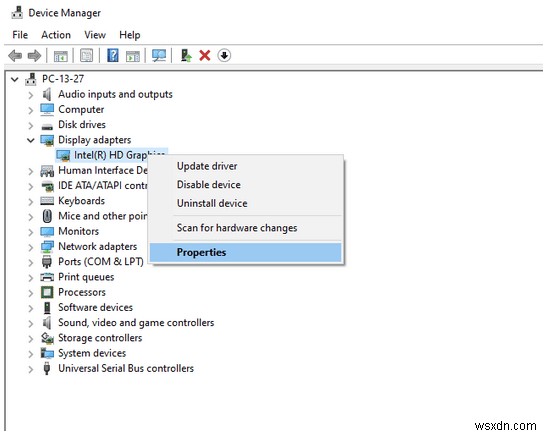Expand the Monitors chevron
The image size is (548, 436).
31,232
